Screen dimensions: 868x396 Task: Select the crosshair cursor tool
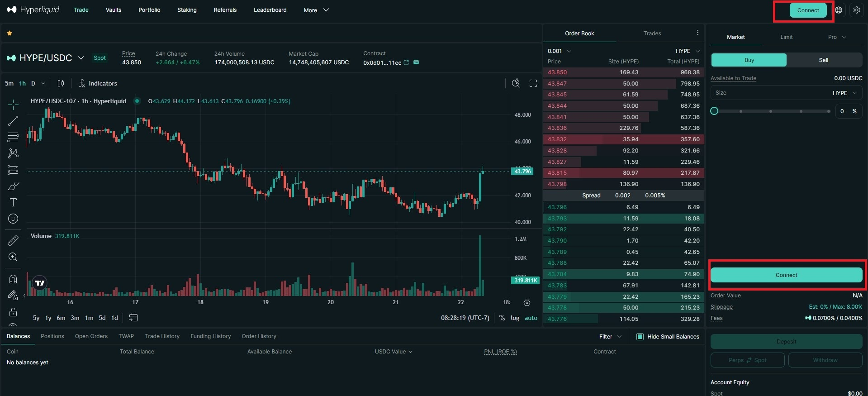[x=13, y=105]
